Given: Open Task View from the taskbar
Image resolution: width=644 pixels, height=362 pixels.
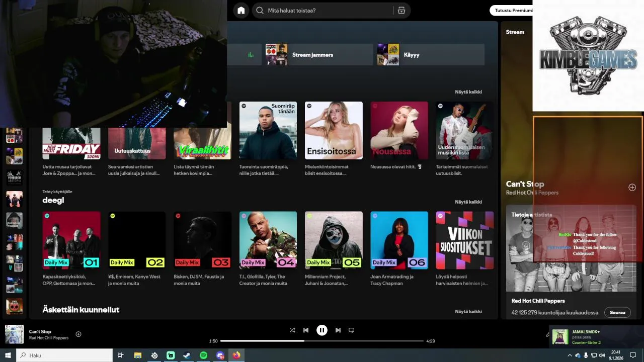Looking at the screenshot, I should coord(121,355).
